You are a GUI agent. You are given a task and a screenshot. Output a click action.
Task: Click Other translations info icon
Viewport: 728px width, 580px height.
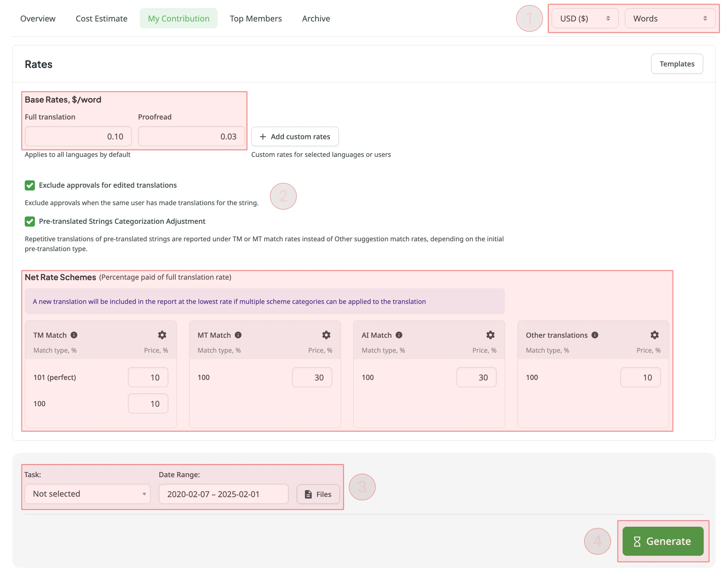point(595,335)
